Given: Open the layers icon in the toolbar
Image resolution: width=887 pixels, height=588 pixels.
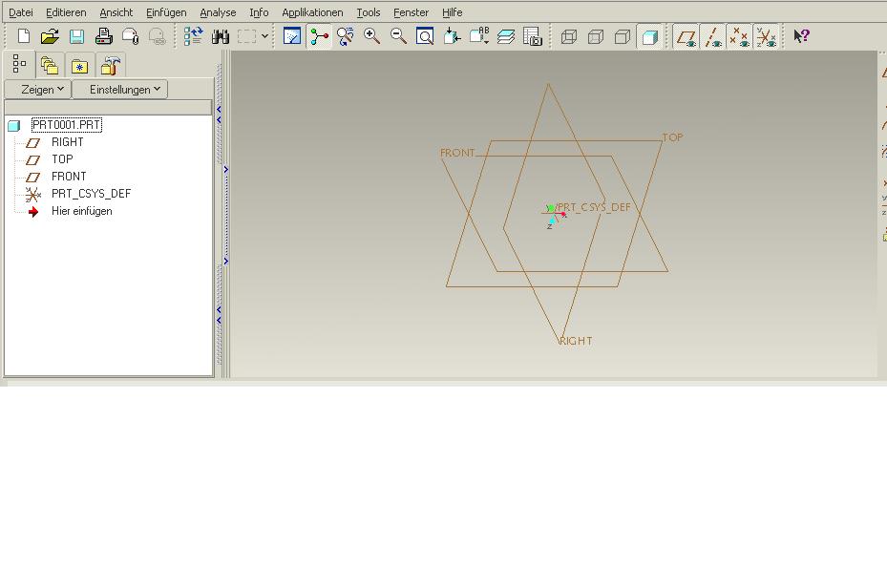Looking at the screenshot, I should coord(506,36).
